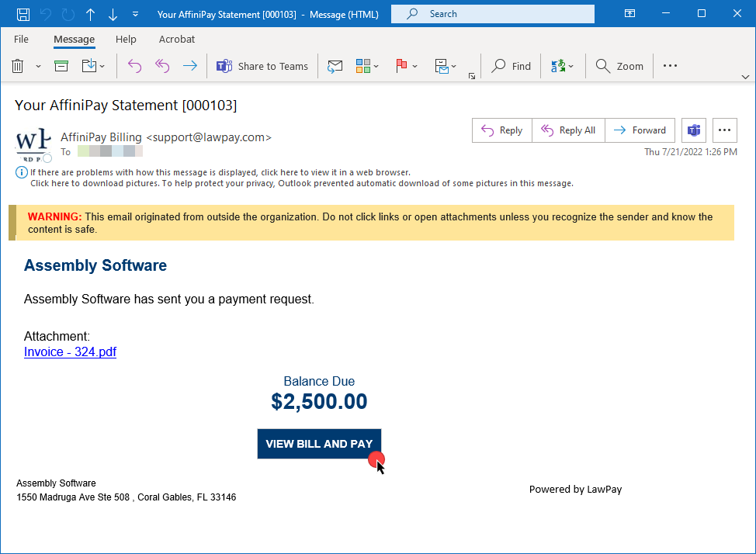Click the VIEW BILL AND PAY button

pyautogui.click(x=319, y=444)
